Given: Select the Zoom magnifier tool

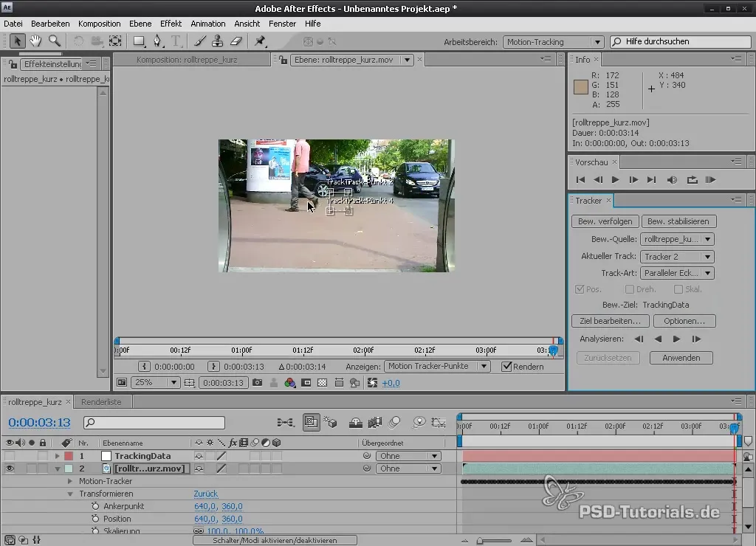Looking at the screenshot, I should coord(55,41).
